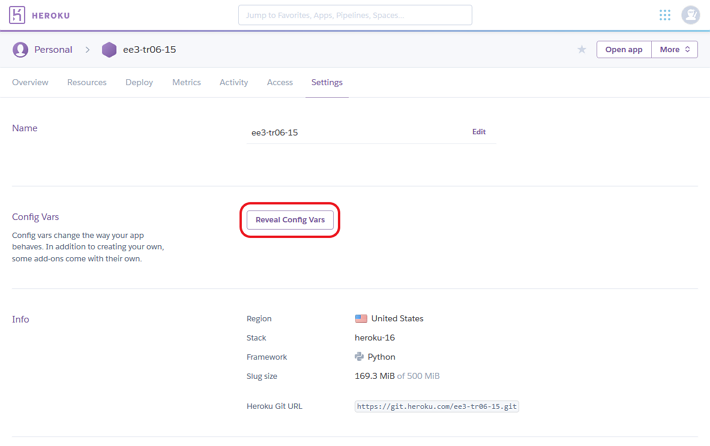This screenshot has width=710, height=446.
Task: Select the Heroku Git URL field
Action: click(437, 406)
